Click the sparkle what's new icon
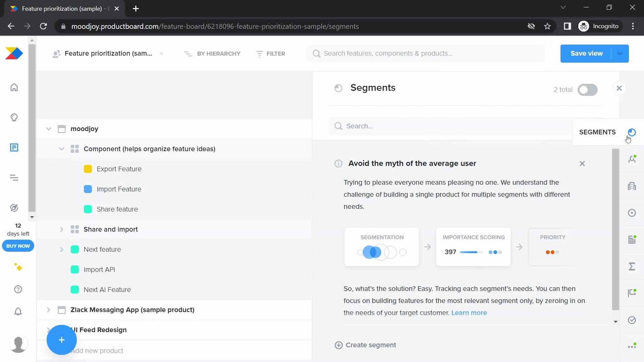644x362 pixels. point(18,267)
